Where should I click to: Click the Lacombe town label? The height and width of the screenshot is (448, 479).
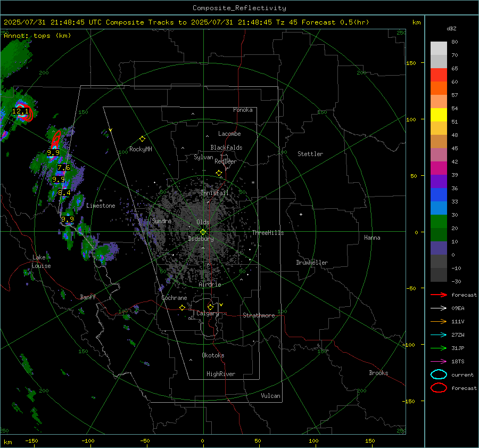(x=229, y=134)
